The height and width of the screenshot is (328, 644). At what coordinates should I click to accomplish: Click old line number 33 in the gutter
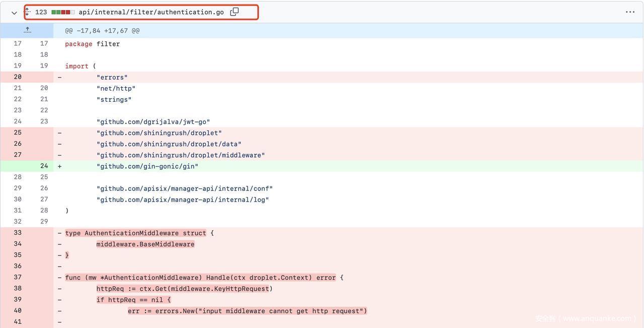click(18, 233)
